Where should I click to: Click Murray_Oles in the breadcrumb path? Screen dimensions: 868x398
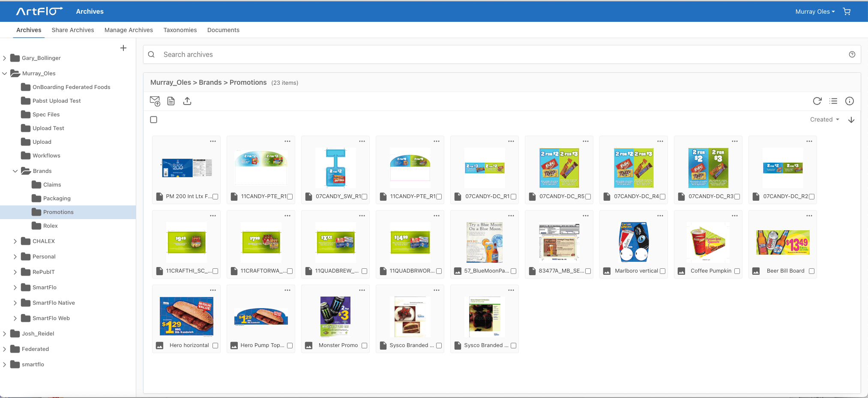click(171, 83)
